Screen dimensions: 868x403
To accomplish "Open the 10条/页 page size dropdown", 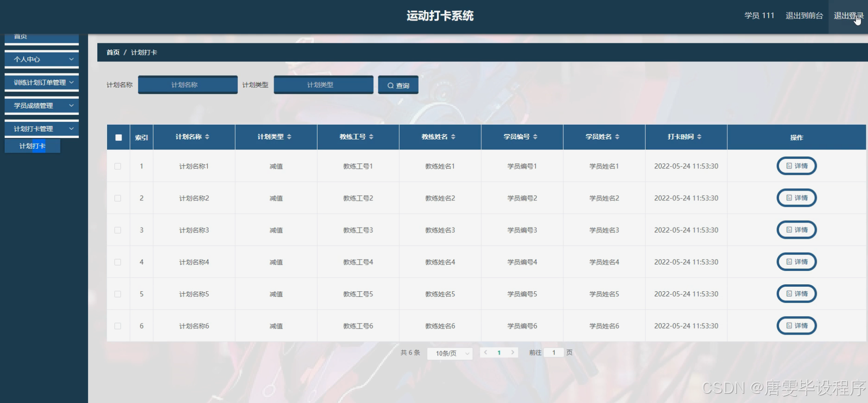I will point(450,353).
